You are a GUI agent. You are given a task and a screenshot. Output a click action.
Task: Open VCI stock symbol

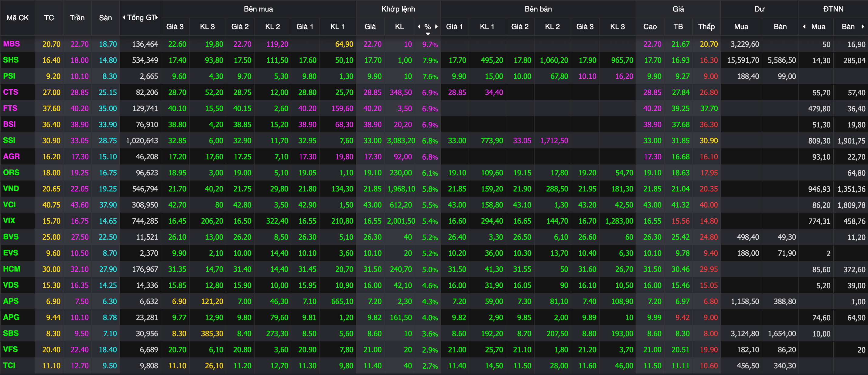click(9, 205)
